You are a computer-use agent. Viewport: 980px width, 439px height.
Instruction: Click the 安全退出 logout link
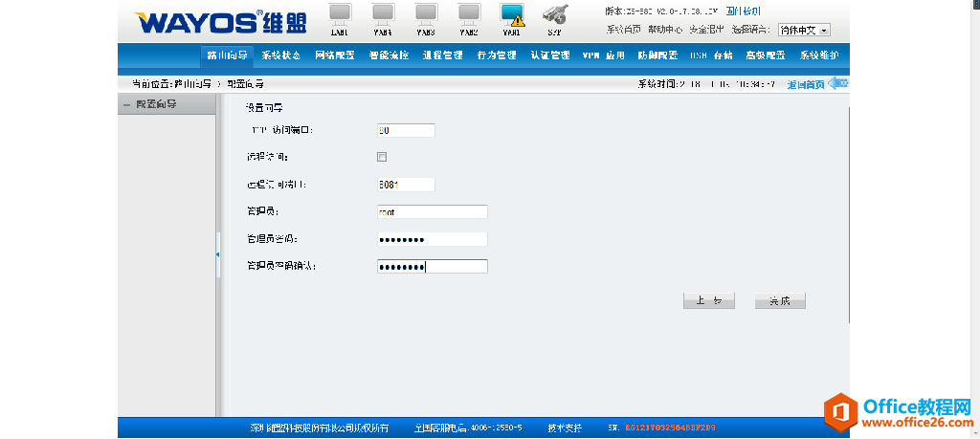pos(706,30)
